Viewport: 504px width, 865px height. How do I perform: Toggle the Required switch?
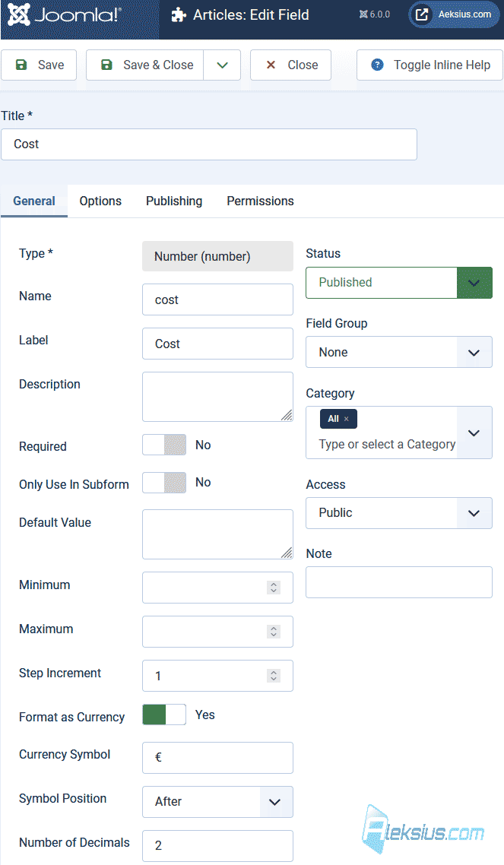pos(164,445)
